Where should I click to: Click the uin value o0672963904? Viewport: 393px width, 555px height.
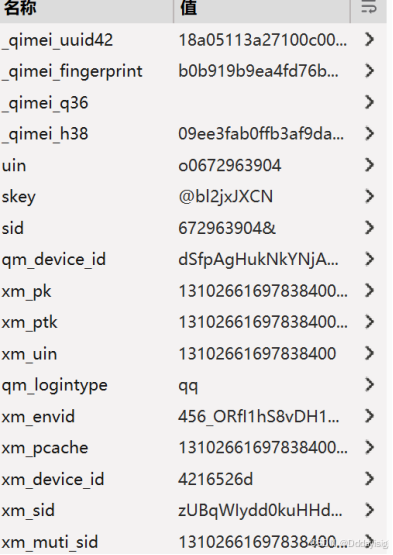tap(230, 165)
